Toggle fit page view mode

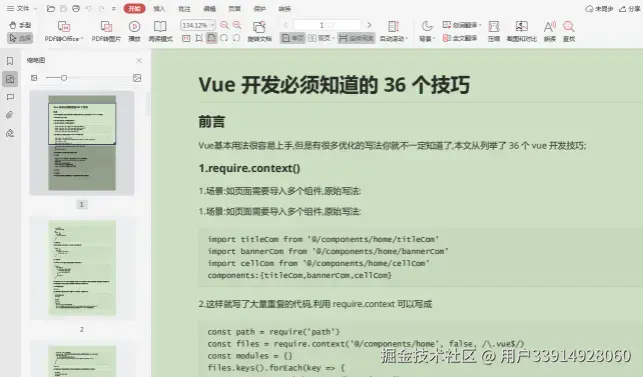(x=199, y=38)
